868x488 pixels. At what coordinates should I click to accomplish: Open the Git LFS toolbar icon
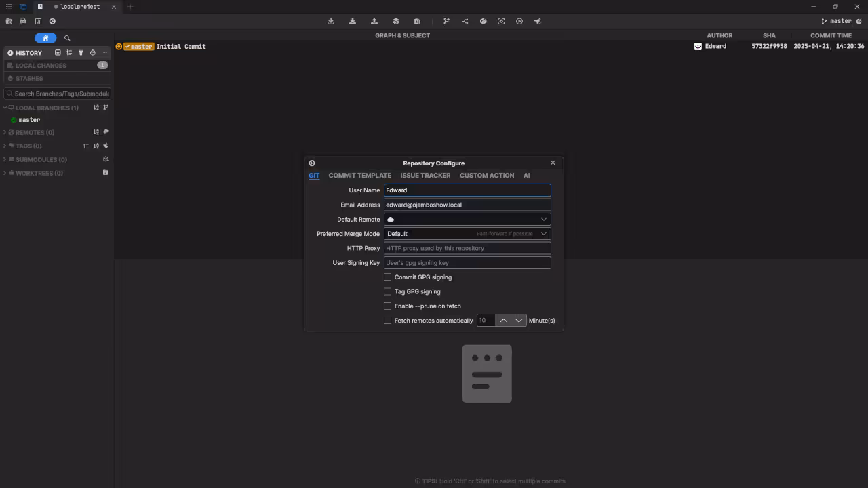pyautogui.click(x=484, y=21)
